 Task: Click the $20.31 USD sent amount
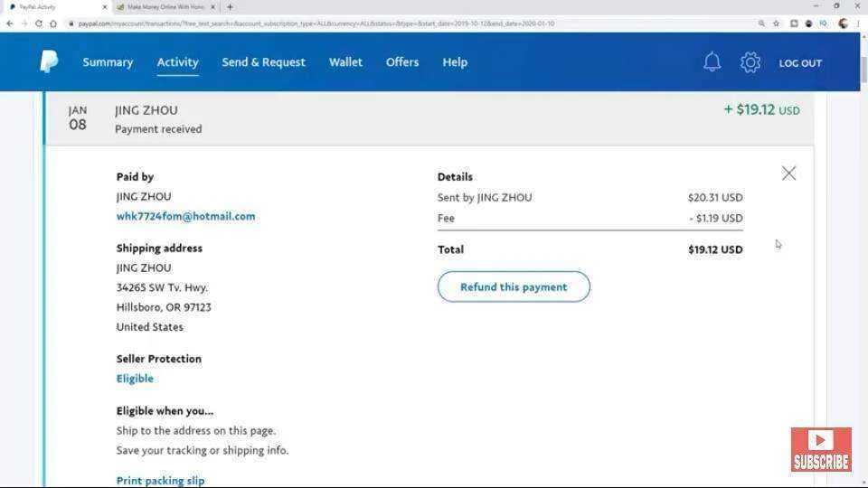point(715,198)
